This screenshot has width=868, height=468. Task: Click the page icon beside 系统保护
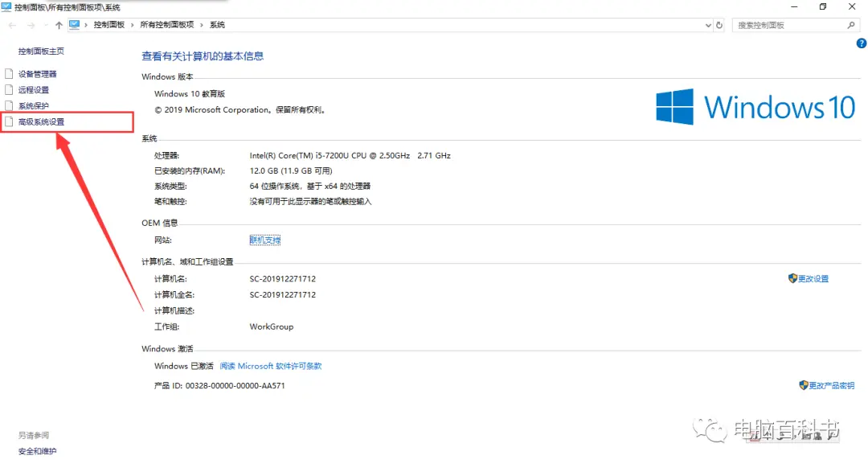9,105
